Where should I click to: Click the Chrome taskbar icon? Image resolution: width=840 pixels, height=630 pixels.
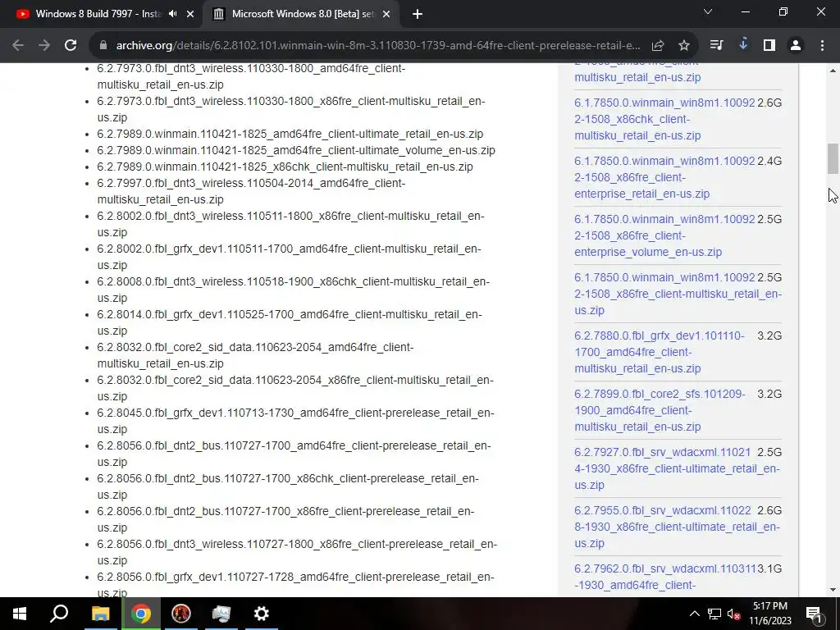point(140,614)
